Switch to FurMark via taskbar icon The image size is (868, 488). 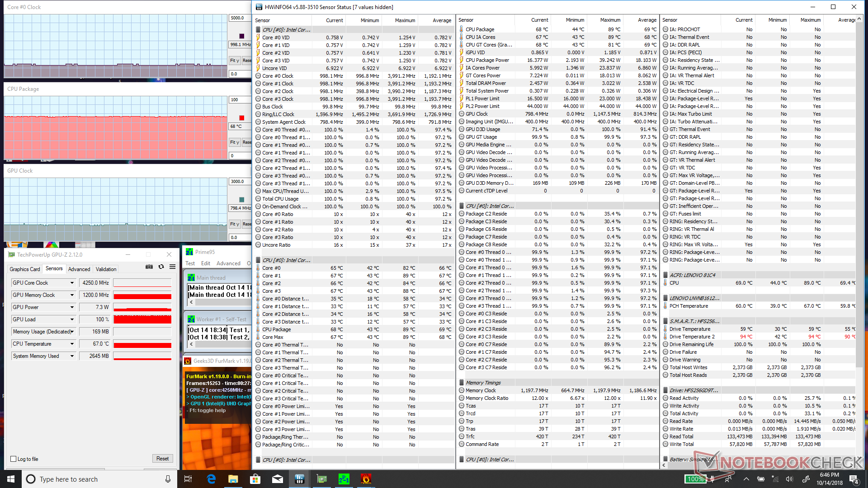[x=366, y=479]
